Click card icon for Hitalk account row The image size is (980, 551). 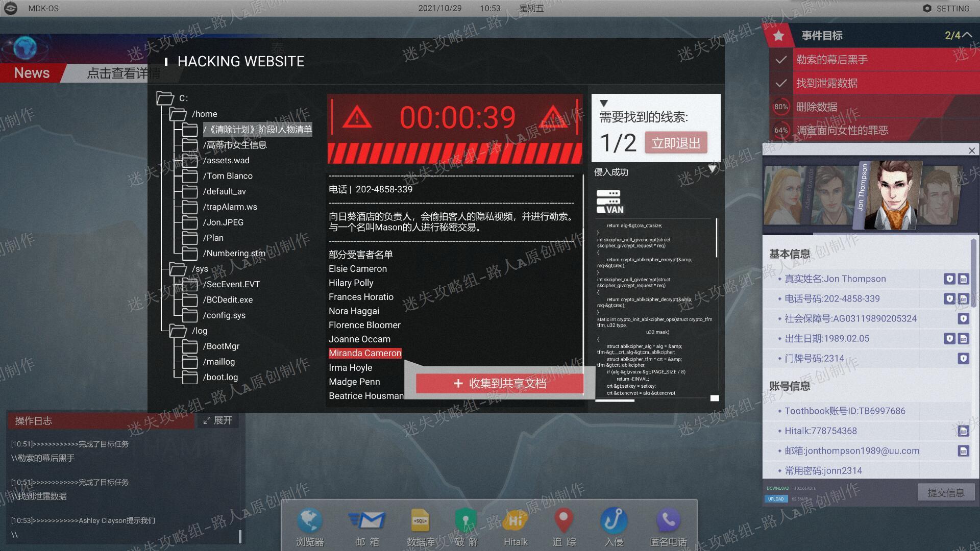coord(963,431)
